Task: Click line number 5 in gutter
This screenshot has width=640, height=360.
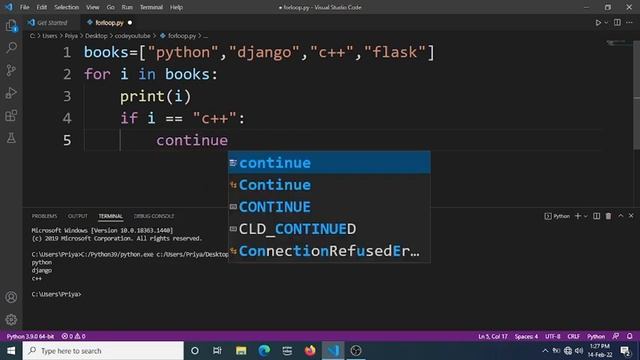Action: click(x=67, y=140)
